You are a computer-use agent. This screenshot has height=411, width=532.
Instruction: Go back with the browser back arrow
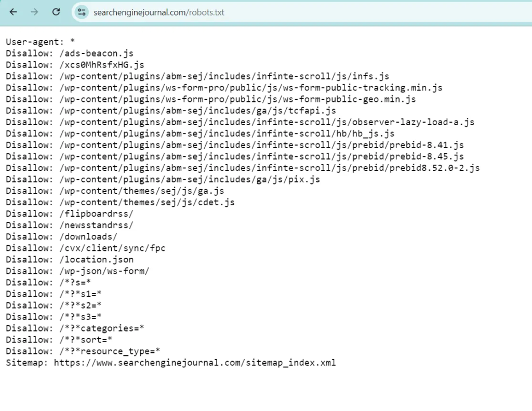(13, 12)
